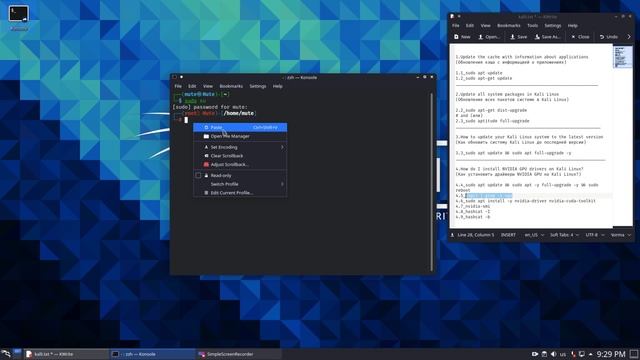Open the volume control tray icon
Viewport: 640px width, 360px height.
[x=553, y=354]
